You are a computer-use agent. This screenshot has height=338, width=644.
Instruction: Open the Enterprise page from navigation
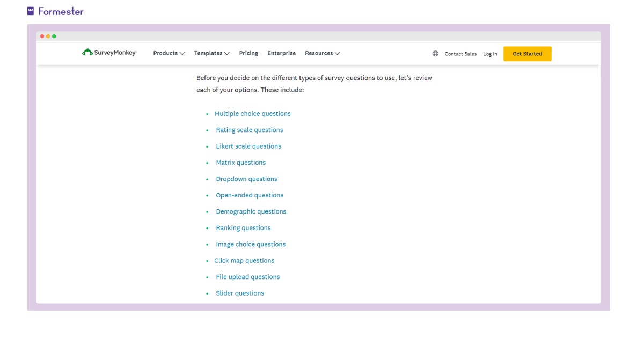281,53
